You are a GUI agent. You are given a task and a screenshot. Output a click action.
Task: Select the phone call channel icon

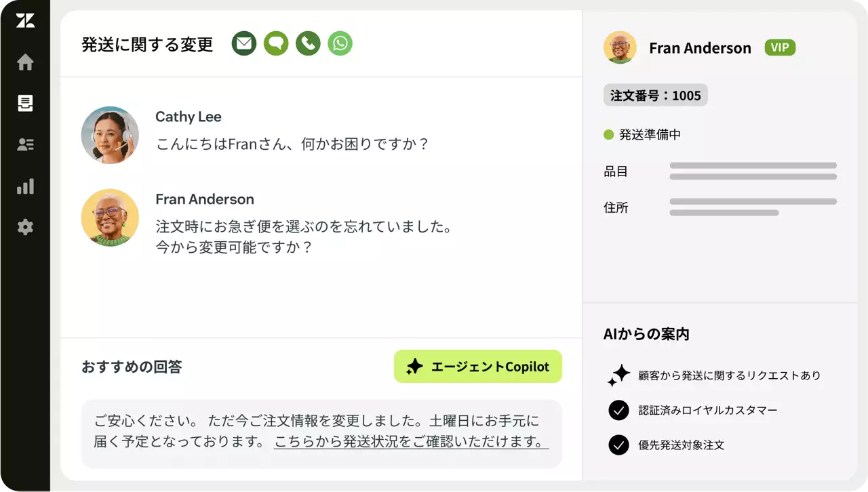pos(308,44)
